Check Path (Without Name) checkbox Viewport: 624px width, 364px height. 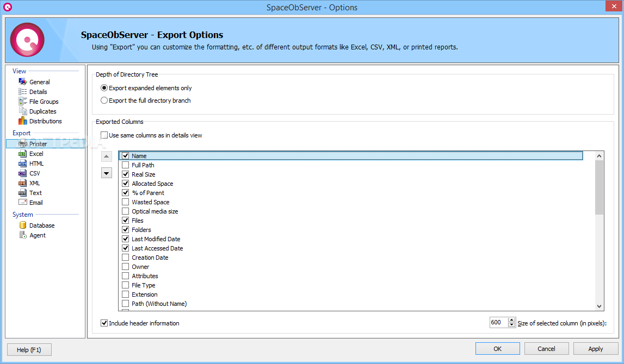point(125,304)
